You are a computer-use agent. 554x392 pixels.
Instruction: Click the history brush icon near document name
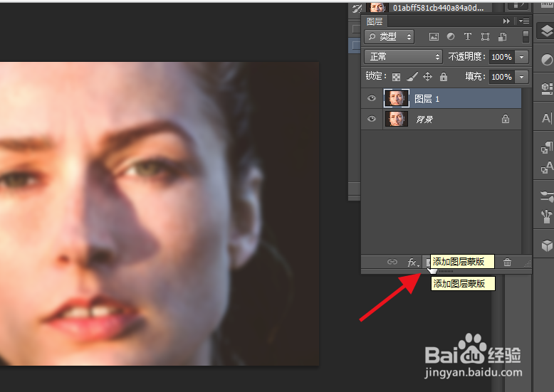pyautogui.click(x=357, y=9)
